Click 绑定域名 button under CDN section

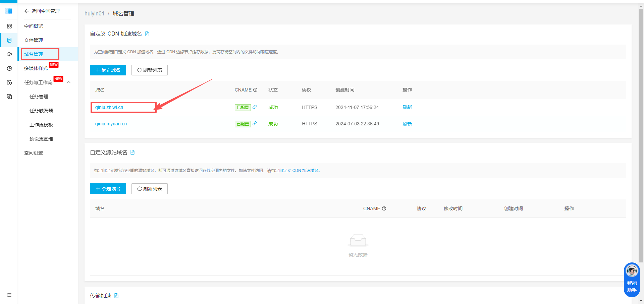108,70
